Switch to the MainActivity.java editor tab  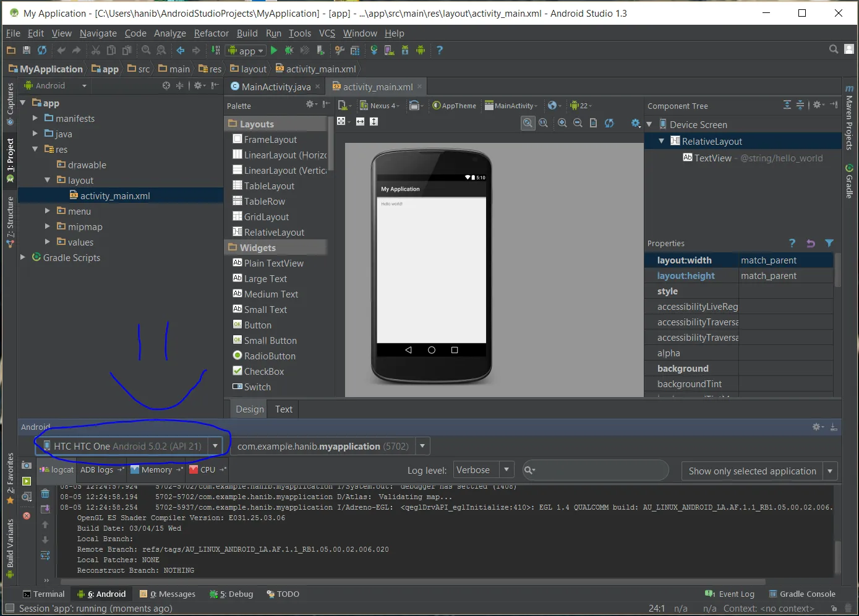pyautogui.click(x=276, y=87)
